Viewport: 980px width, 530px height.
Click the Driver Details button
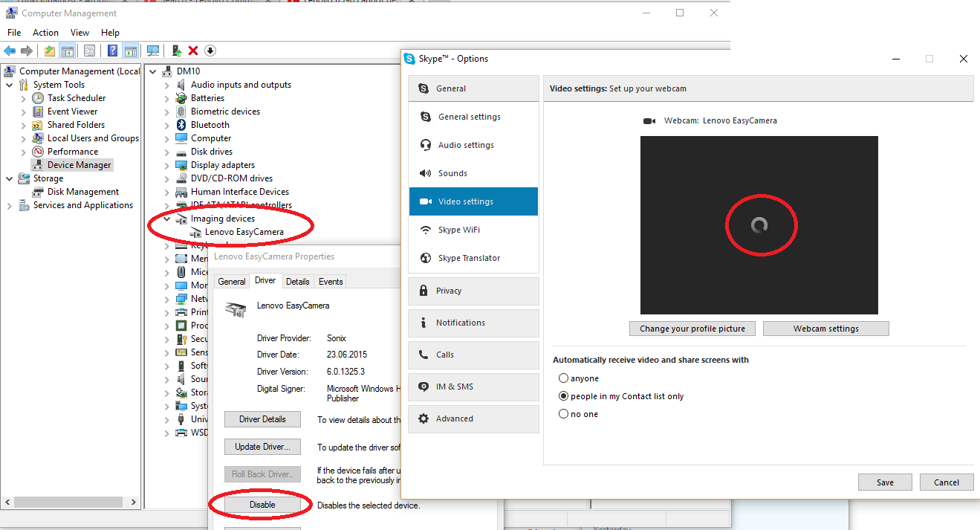pyautogui.click(x=262, y=419)
